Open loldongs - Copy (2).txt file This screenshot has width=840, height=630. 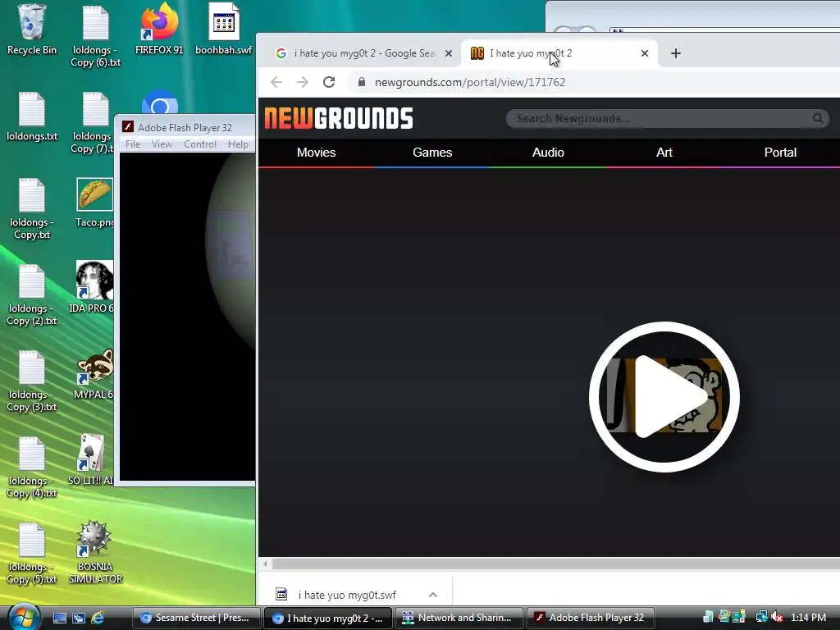tap(32, 295)
